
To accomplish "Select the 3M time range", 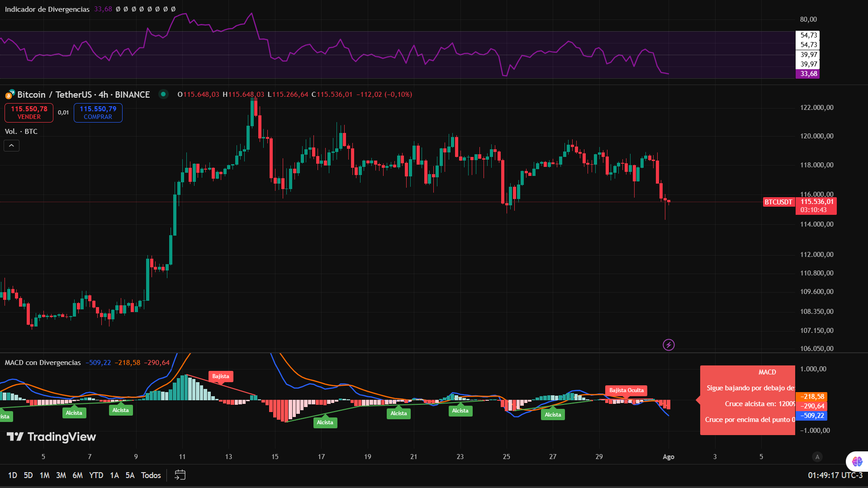I will tap(61, 475).
